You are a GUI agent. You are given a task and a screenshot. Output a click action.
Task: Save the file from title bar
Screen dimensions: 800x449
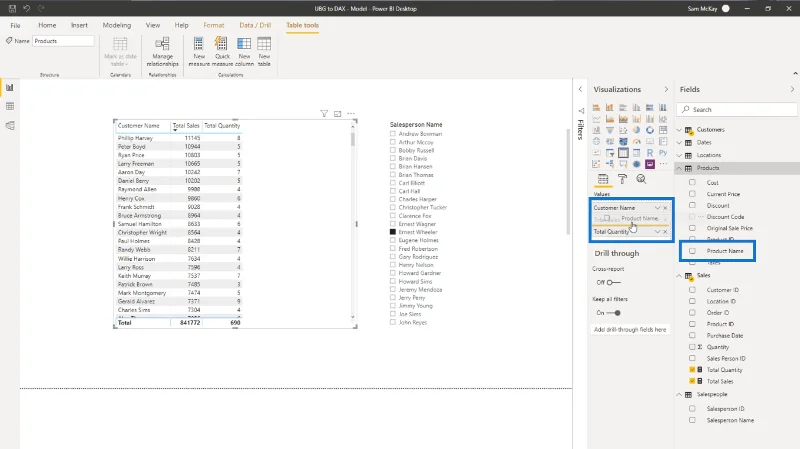[x=12, y=9]
